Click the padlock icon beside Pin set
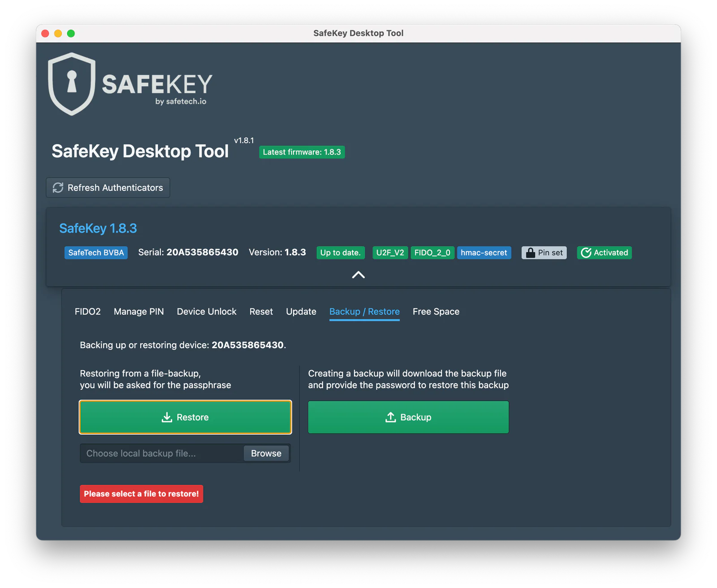This screenshot has width=717, height=588. (531, 253)
